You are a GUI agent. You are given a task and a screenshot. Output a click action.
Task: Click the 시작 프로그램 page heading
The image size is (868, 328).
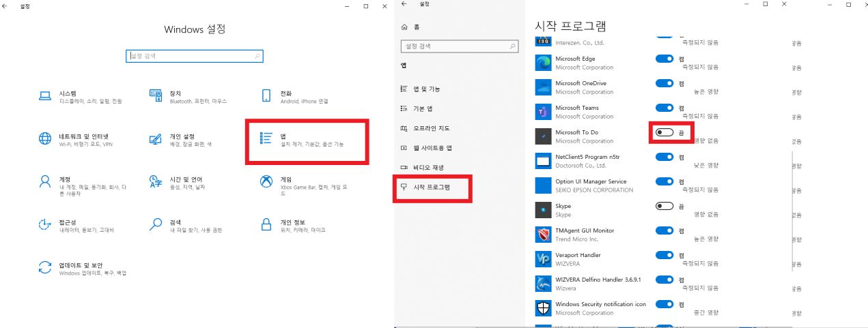[x=570, y=26]
